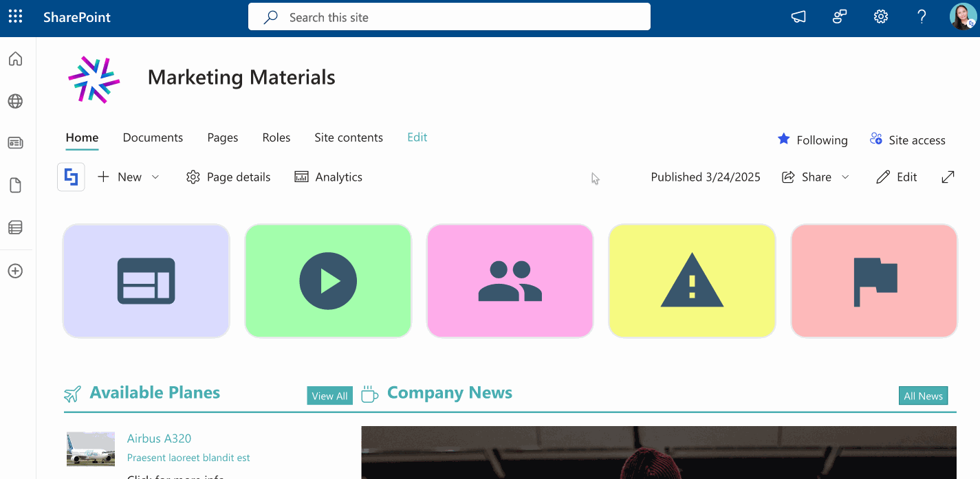
Task: Click Praesent laoreet blandit est text
Action: [x=188, y=458]
